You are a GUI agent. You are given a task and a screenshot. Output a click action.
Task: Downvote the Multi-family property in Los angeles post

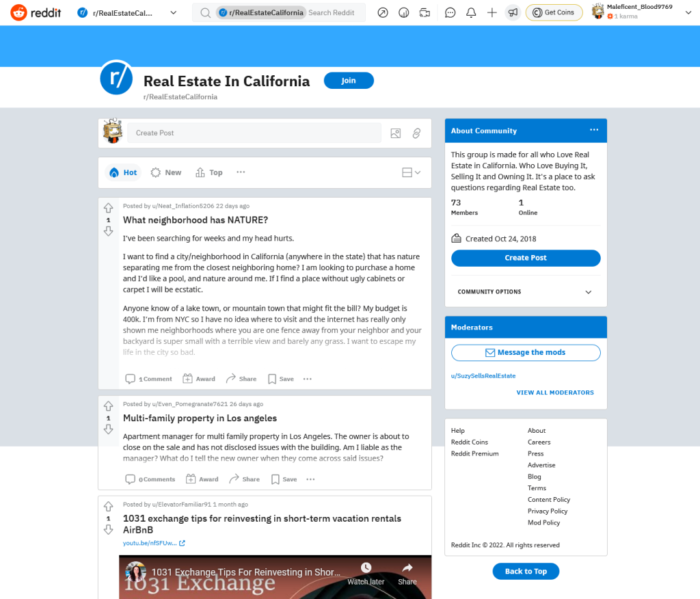coord(109,429)
